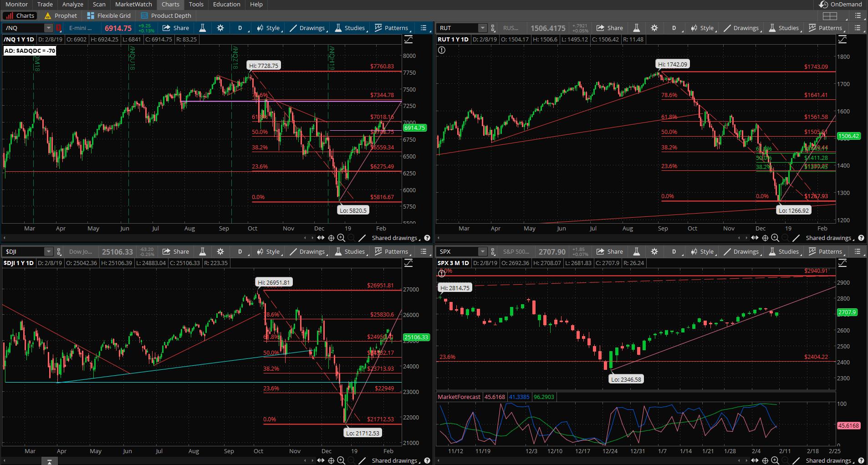Open chart settings gear for RUT
The image size is (868, 465).
pyautogui.click(x=654, y=28)
